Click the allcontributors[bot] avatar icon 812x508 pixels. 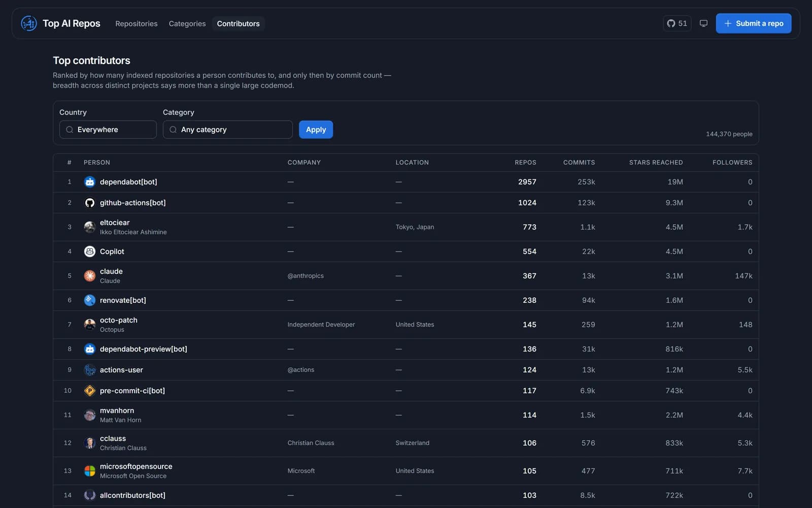tap(90, 495)
